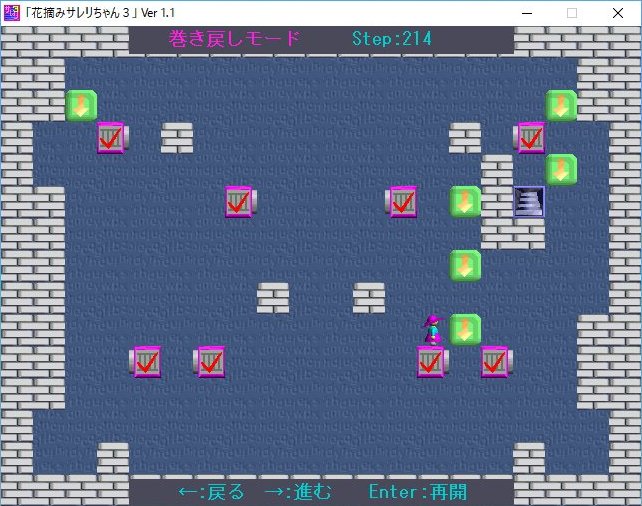Screen dimensions: 642x506
Task: Click the leftmost checked crate in bottom row
Action: tap(146, 361)
